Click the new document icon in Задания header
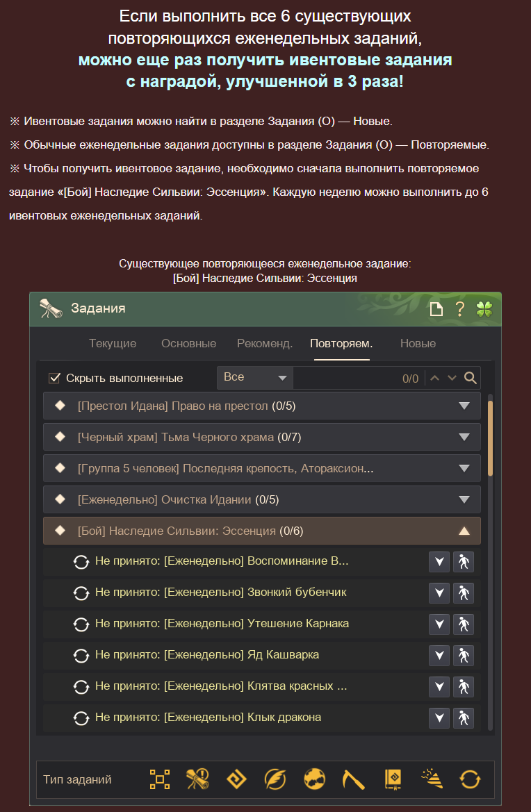 click(436, 310)
